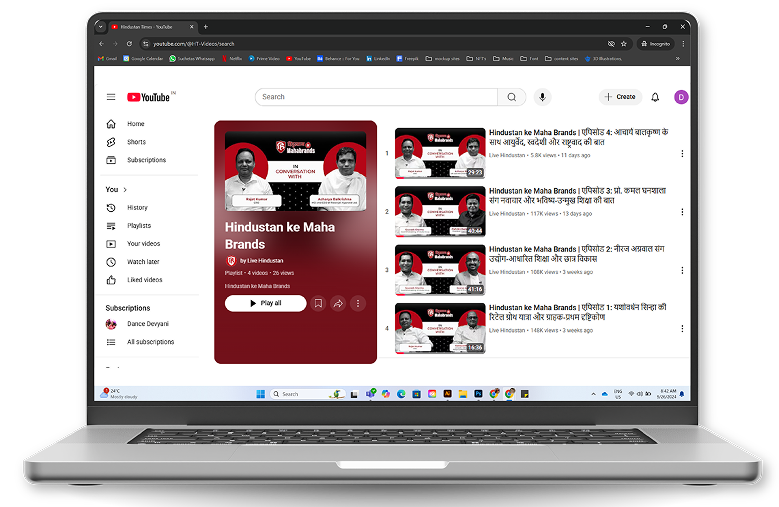Open the Episode 4 video thumbnail
779x507 pixels.
click(440, 153)
